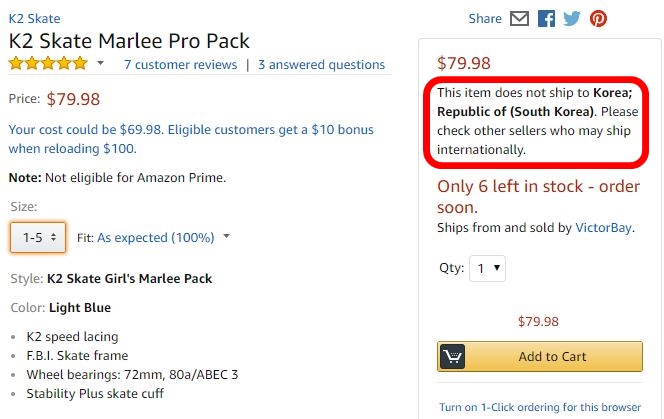Open the VictorBay seller page
This screenshot has width=664, height=419.
[x=603, y=228]
